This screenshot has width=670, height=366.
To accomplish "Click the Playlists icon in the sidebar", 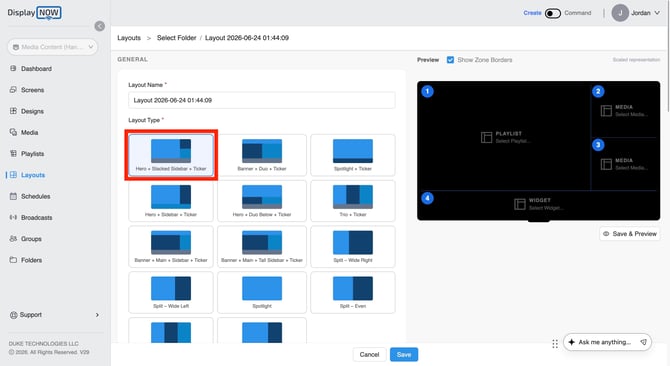I will [13, 154].
